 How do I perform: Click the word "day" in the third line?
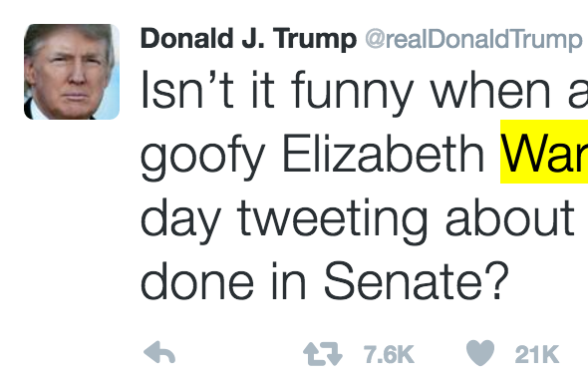180,220
